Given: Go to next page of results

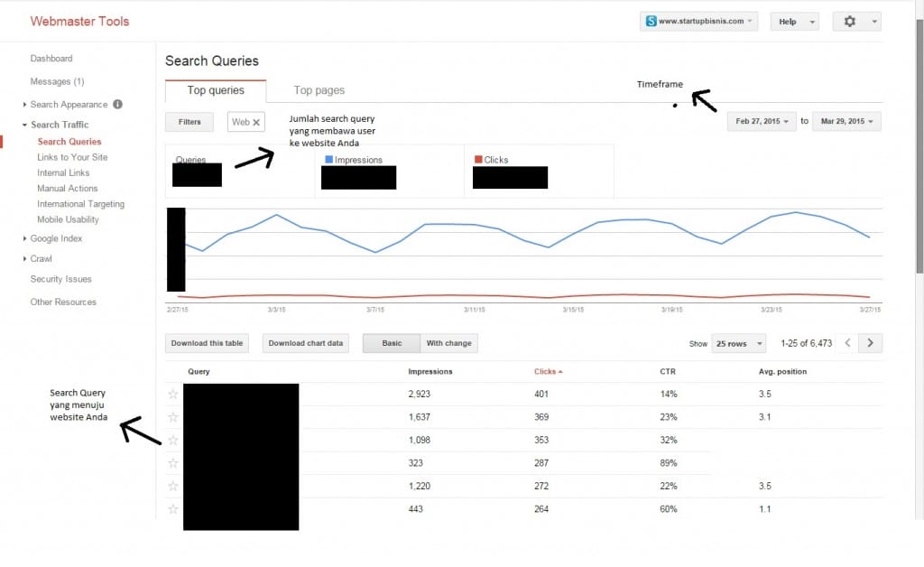Looking at the screenshot, I should tap(871, 343).
